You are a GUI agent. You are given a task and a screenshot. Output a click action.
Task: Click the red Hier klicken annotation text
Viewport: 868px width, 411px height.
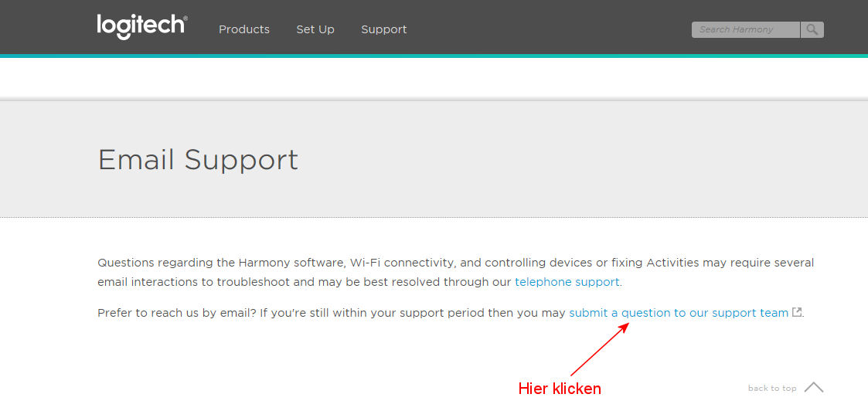pyautogui.click(x=559, y=389)
